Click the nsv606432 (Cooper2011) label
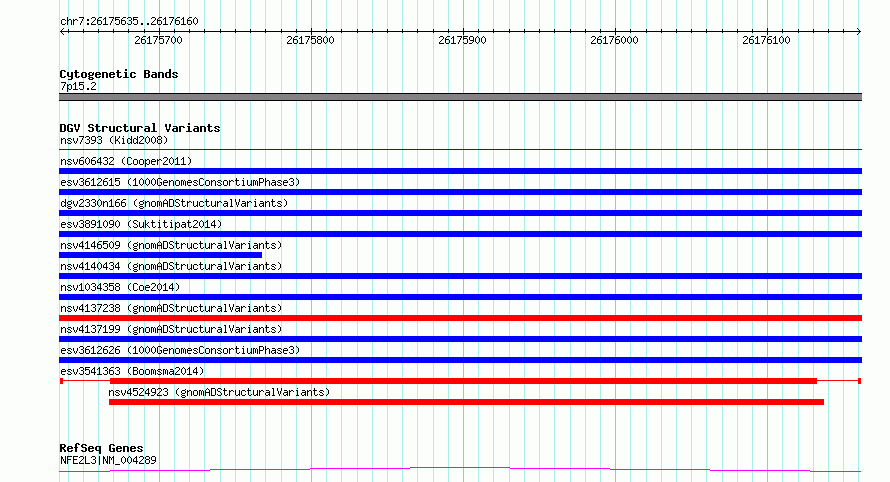This screenshot has width=890, height=482. tap(126, 161)
